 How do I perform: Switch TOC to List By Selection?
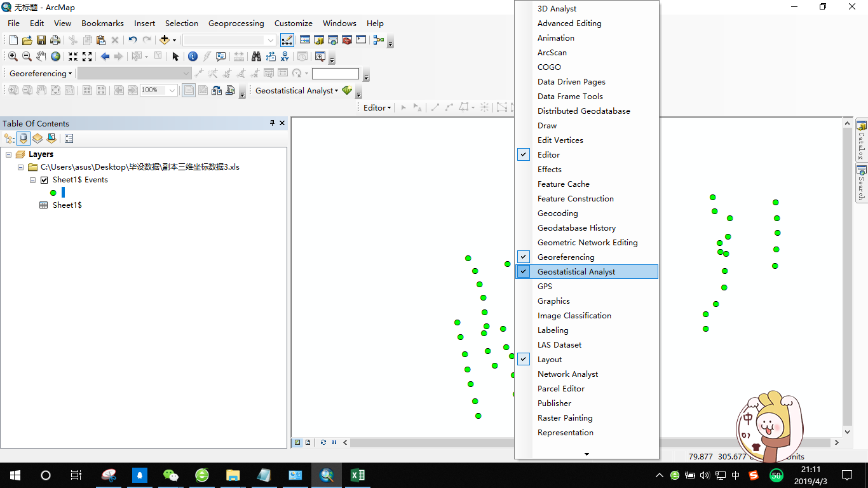[51, 139]
